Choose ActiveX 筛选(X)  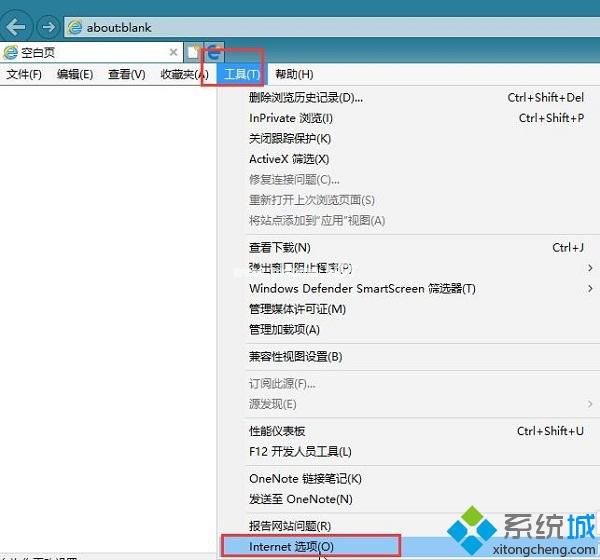tap(408, 159)
